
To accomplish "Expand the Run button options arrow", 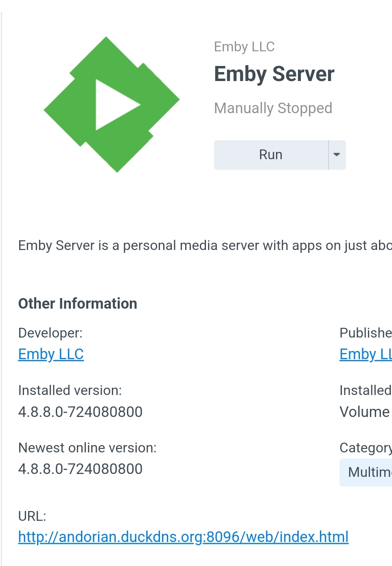I will point(337,155).
